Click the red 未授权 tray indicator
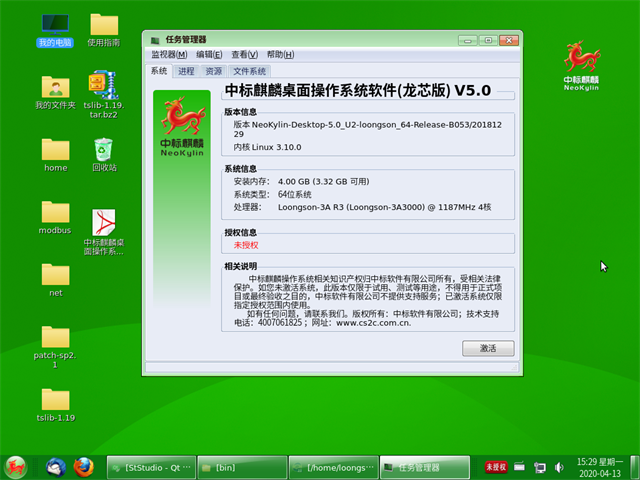 pyautogui.click(x=495, y=467)
